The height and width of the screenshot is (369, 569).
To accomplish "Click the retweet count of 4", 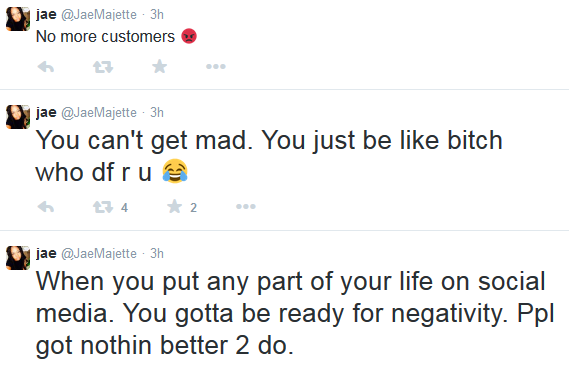I will coord(124,208).
